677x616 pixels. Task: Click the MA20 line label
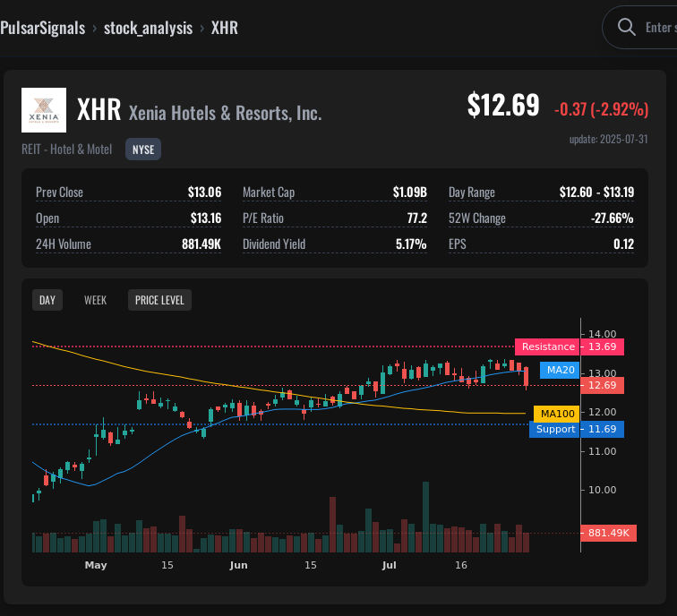click(560, 370)
